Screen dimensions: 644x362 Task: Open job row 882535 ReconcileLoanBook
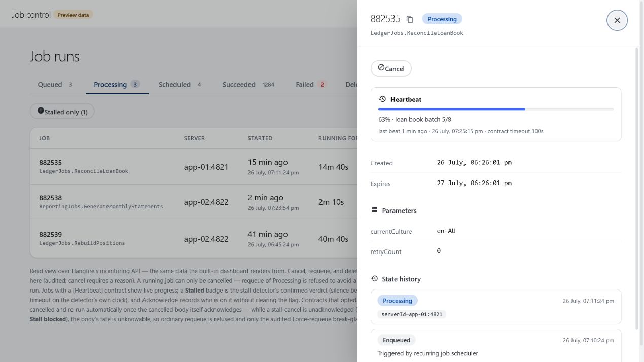tap(194, 166)
